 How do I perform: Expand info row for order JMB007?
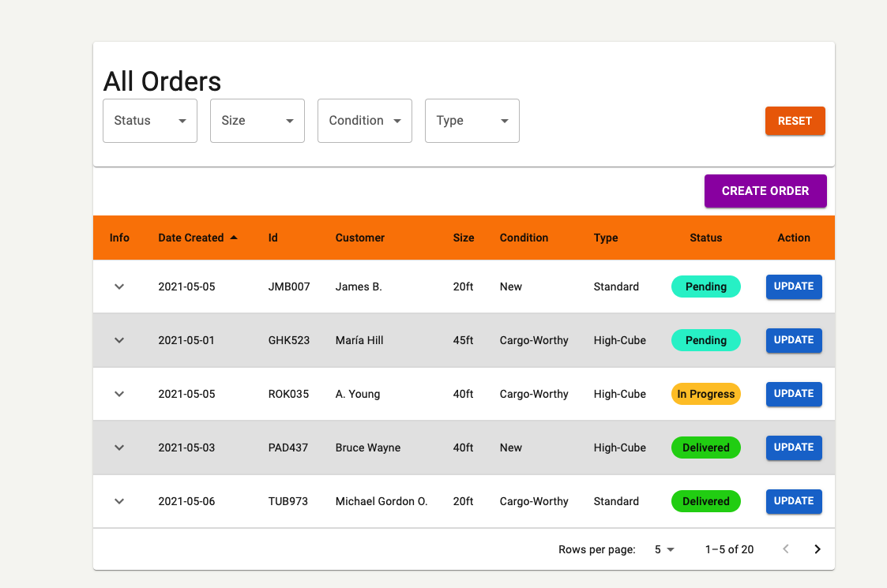[118, 287]
